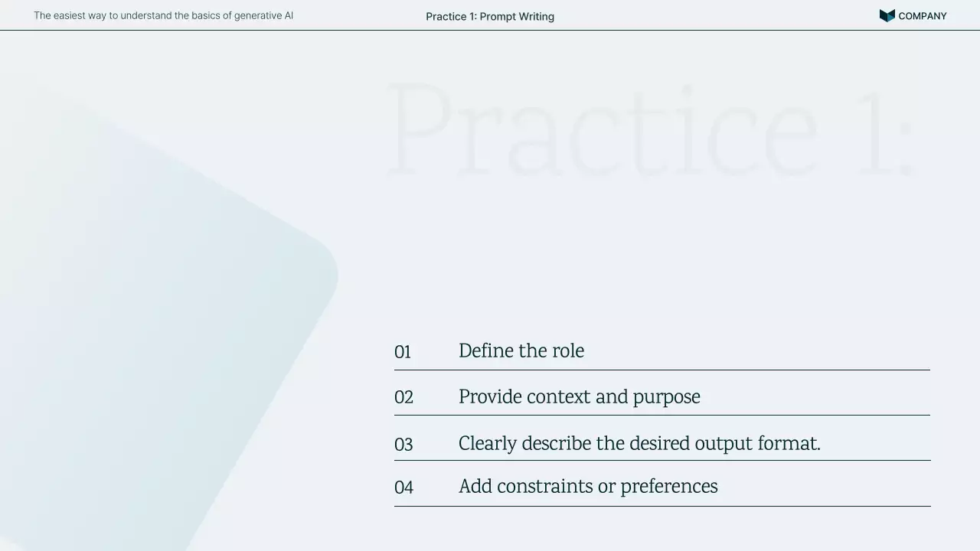Select the number 01 list marker

click(403, 352)
